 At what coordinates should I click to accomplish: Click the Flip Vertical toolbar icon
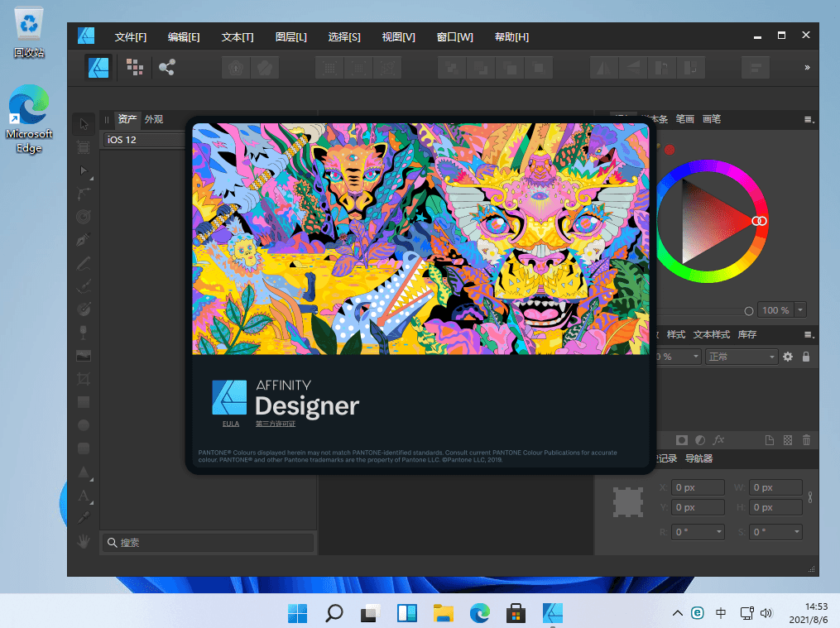[633, 68]
